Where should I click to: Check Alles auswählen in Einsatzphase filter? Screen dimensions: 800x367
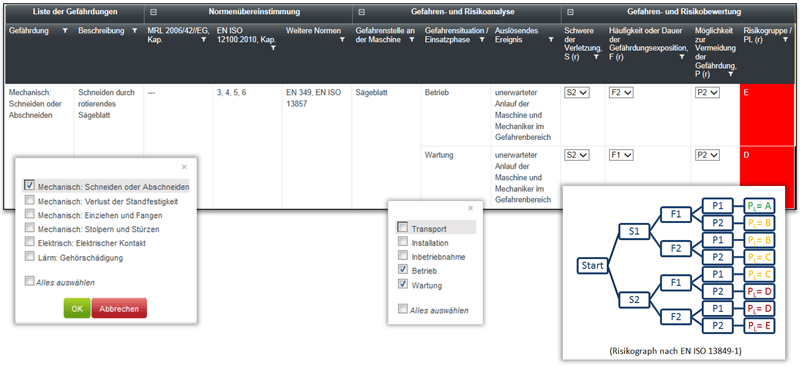(x=403, y=309)
